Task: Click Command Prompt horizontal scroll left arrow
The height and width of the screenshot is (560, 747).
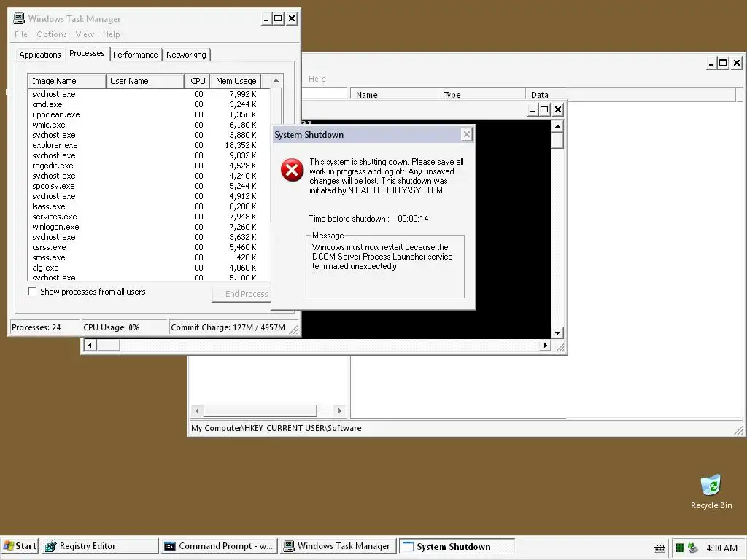Action: click(x=90, y=345)
